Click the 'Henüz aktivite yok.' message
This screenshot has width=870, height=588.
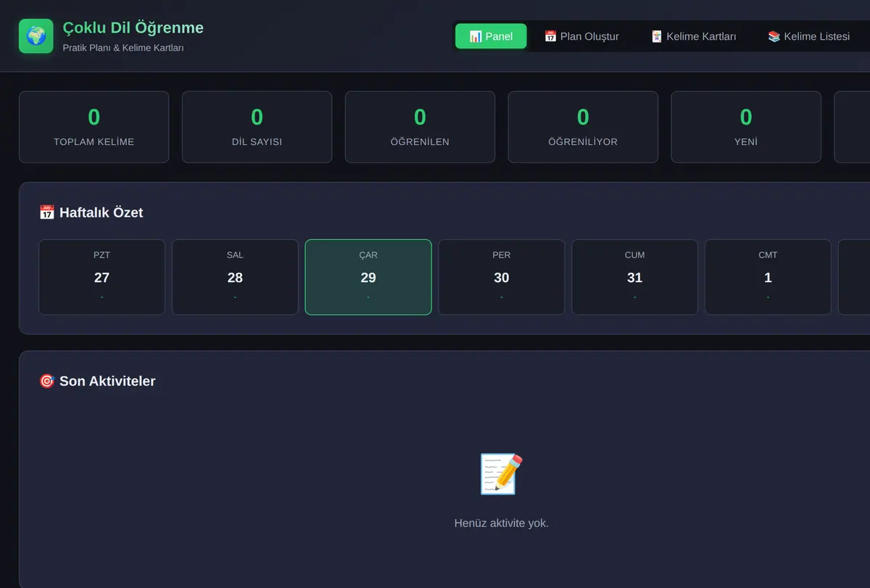coord(502,523)
